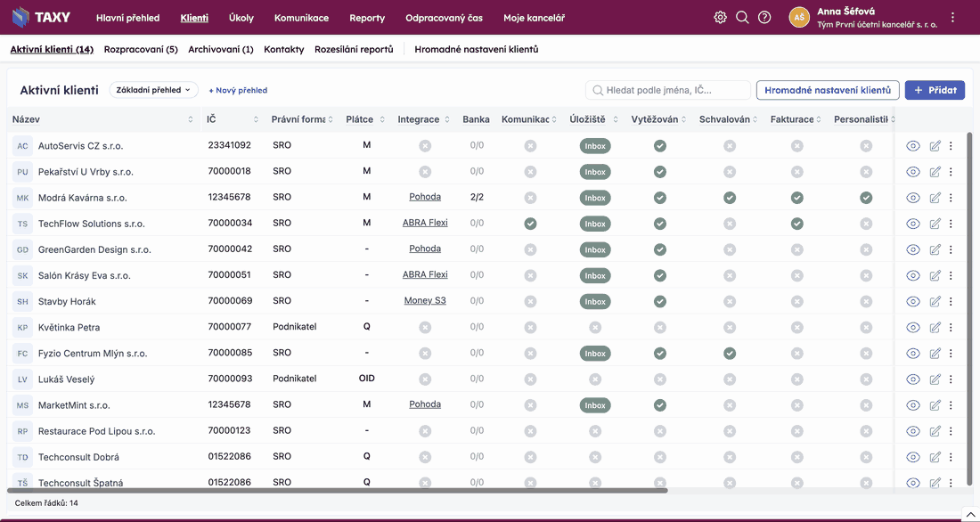This screenshot has width=980, height=522.
Task: View Fyzio Centrum Mlýn with eye icon
Action: point(913,354)
